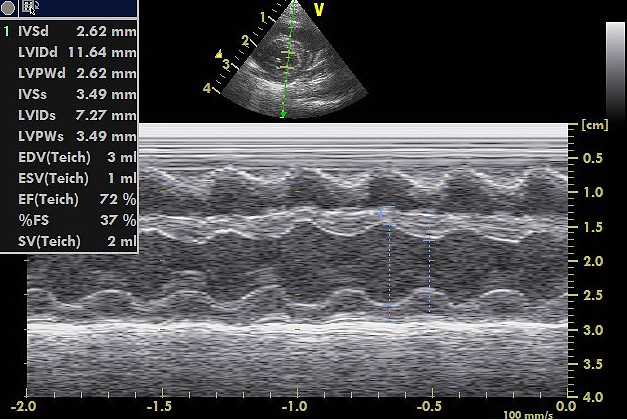Click depth marker 4 beside the sector image

coord(207,88)
